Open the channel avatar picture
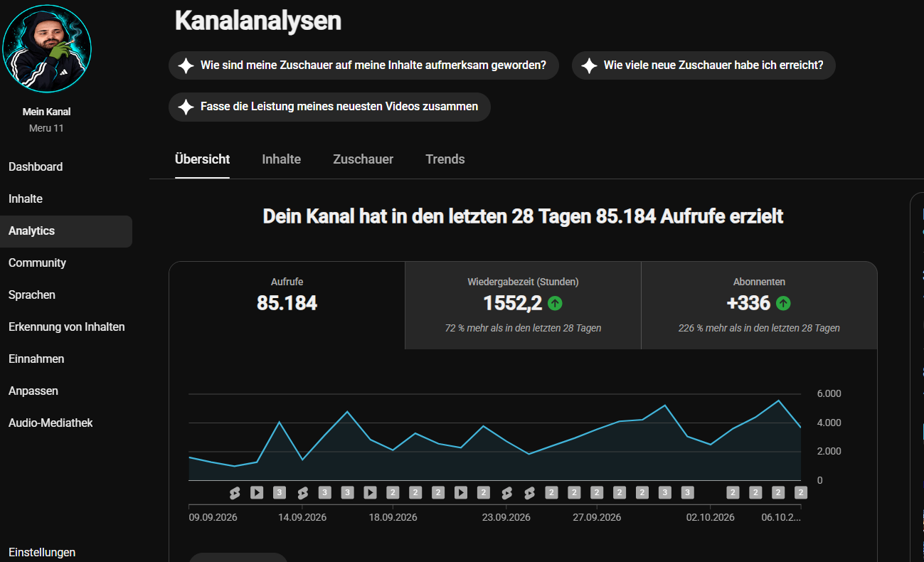 click(x=47, y=48)
